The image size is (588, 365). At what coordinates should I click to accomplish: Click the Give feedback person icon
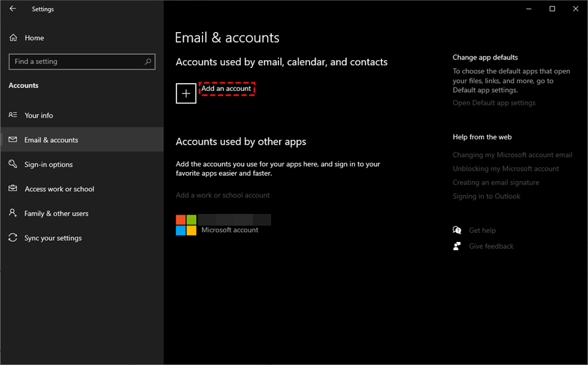point(457,246)
